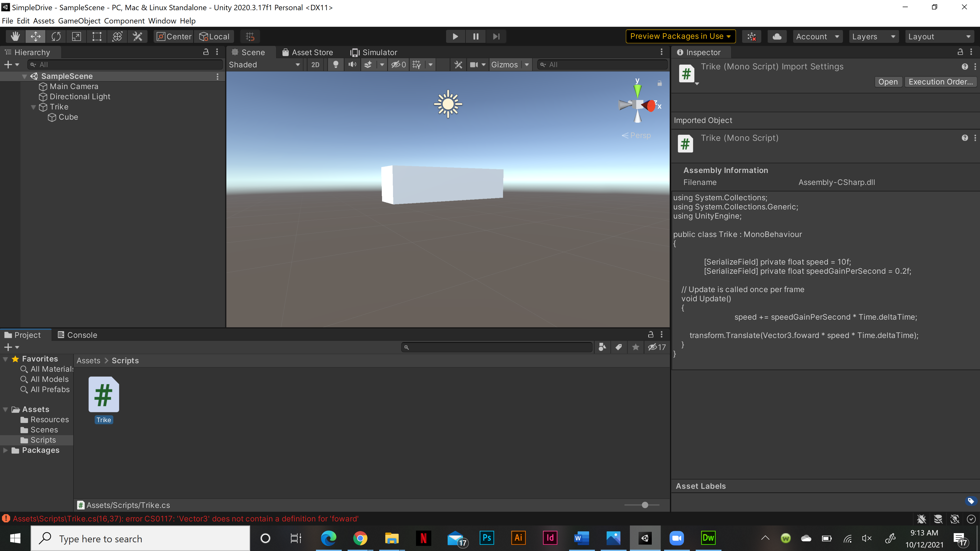The height and width of the screenshot is (551, 980).
Task: Click the Project search field
Action: point(497,347)
